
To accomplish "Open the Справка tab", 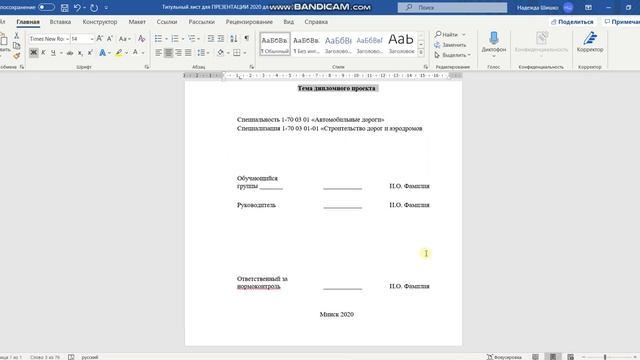I will (x=316, y=22).
